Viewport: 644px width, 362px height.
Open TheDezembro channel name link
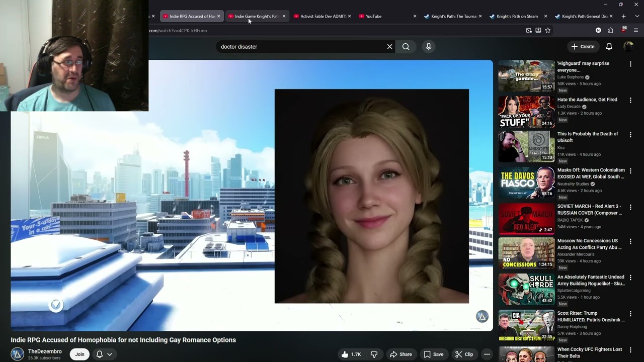pyautogui.click(x=45, y=351)
